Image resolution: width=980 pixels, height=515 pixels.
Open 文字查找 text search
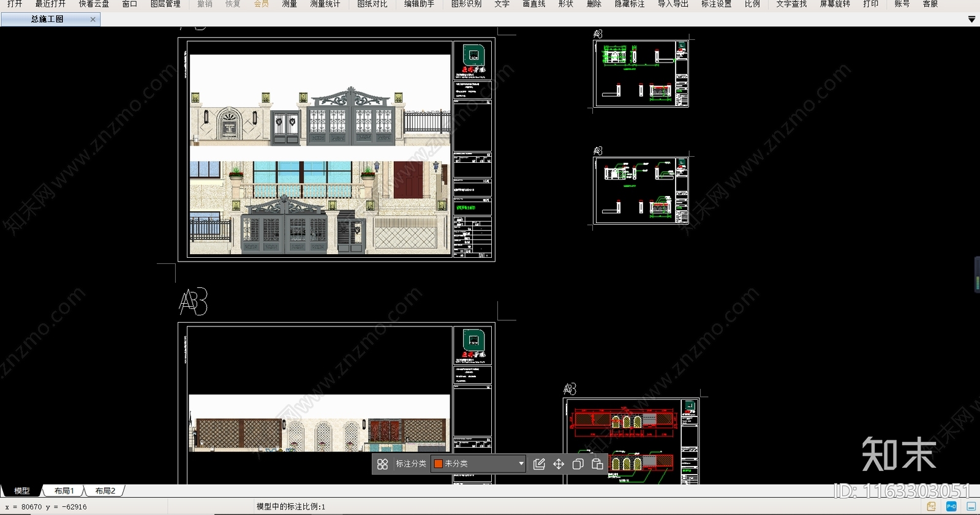point(791,4)
